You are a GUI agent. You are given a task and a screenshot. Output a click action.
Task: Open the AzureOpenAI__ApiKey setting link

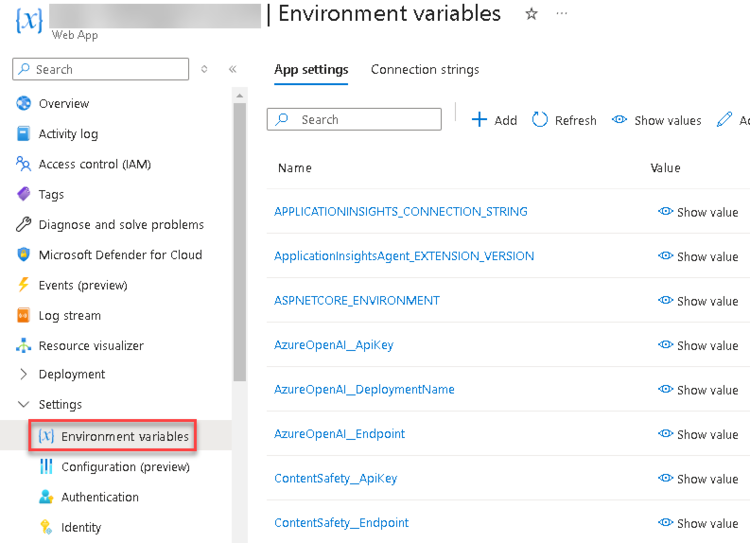point(333,345)
